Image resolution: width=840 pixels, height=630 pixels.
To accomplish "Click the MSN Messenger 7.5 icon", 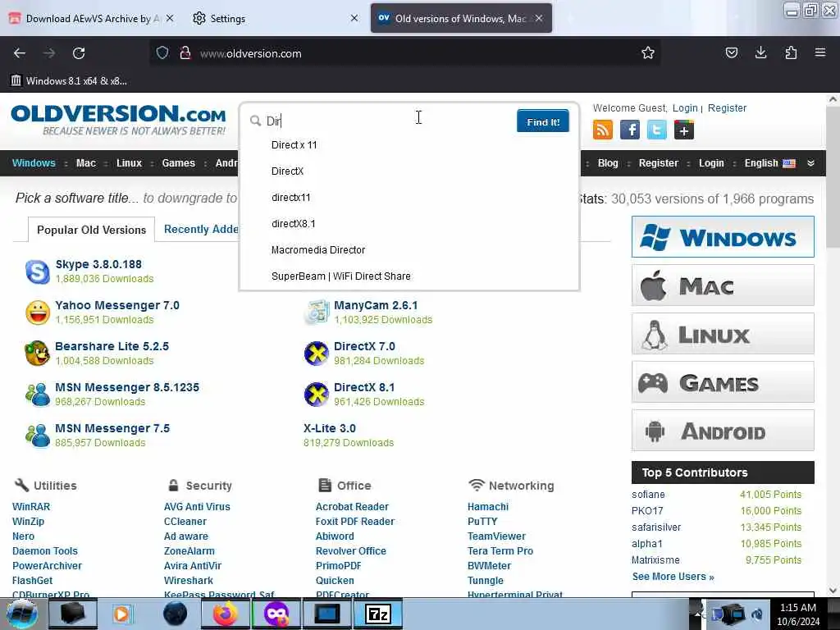I will (x=38, y=436).
